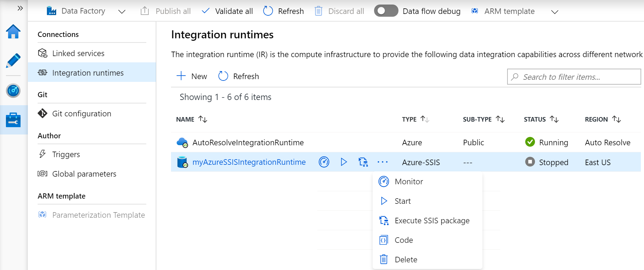The image size is (644, 270).
Task: Select Delete from the context menu
Action: [x=406, y=260]
